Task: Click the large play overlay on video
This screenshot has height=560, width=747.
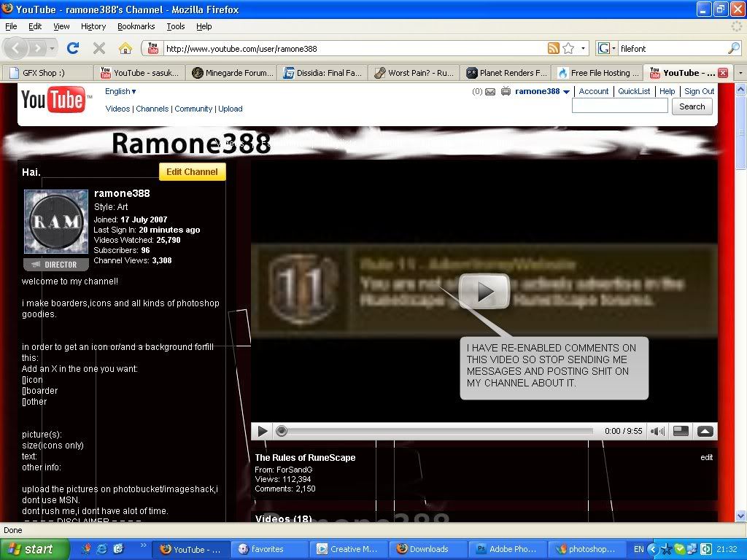Action: [484, 292]
